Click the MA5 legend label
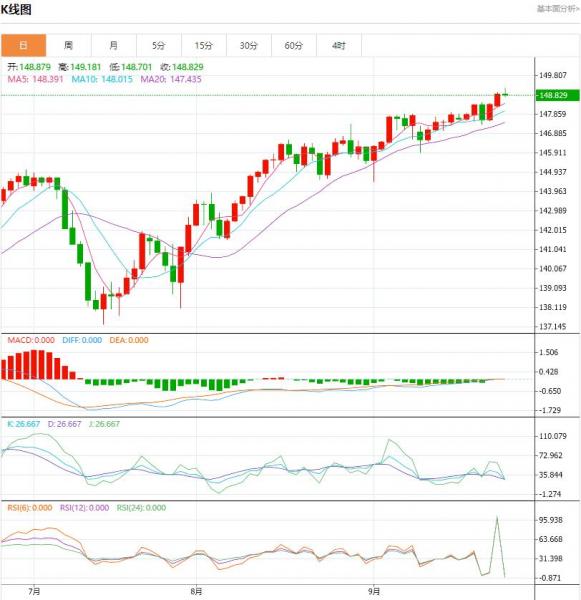 tap(35, 79)
